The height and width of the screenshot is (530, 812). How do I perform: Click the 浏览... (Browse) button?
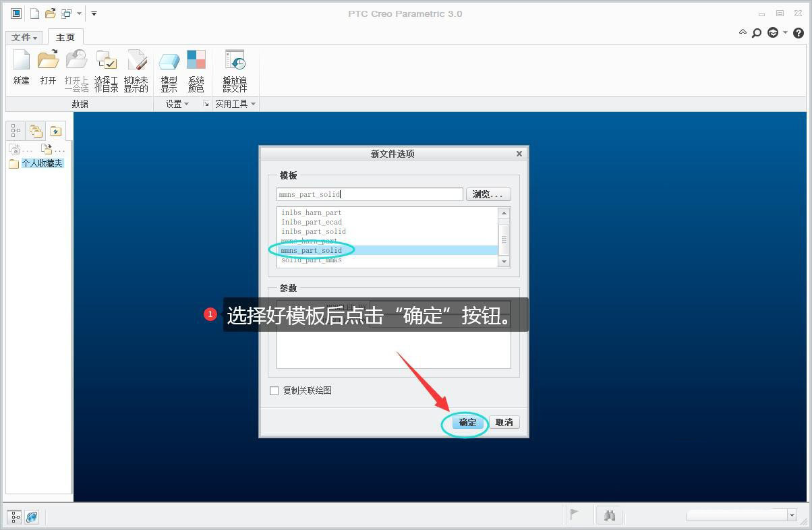point(488,194)
